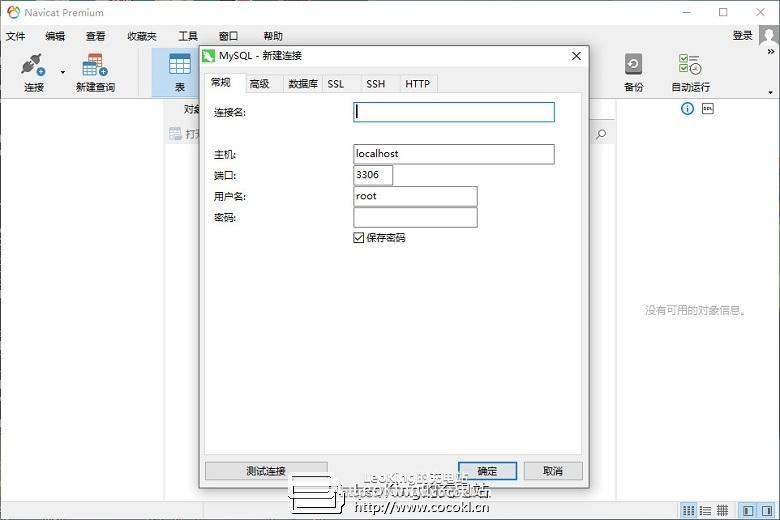
Task: Click the 用户名 root field
Action: [x=415, y=197]
